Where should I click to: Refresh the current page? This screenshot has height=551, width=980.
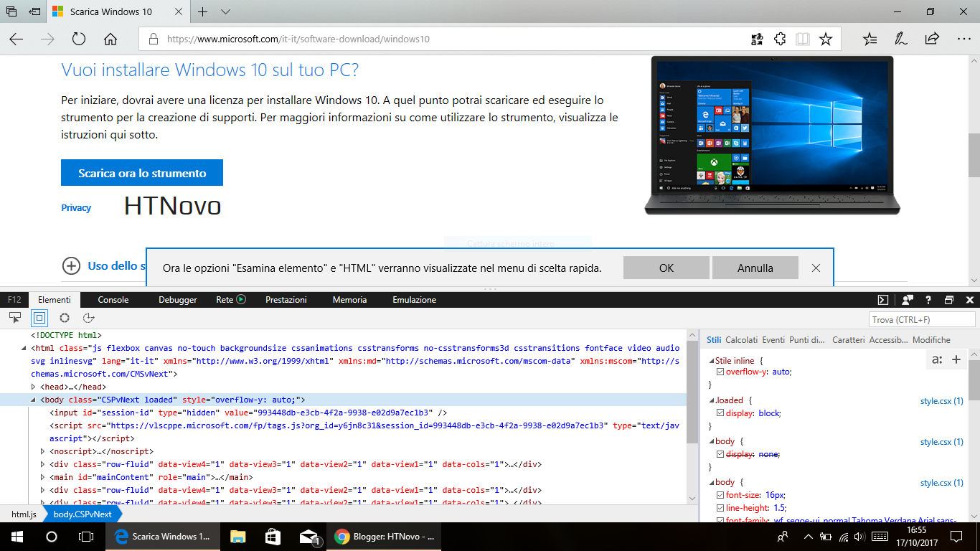tap(79, 39)
